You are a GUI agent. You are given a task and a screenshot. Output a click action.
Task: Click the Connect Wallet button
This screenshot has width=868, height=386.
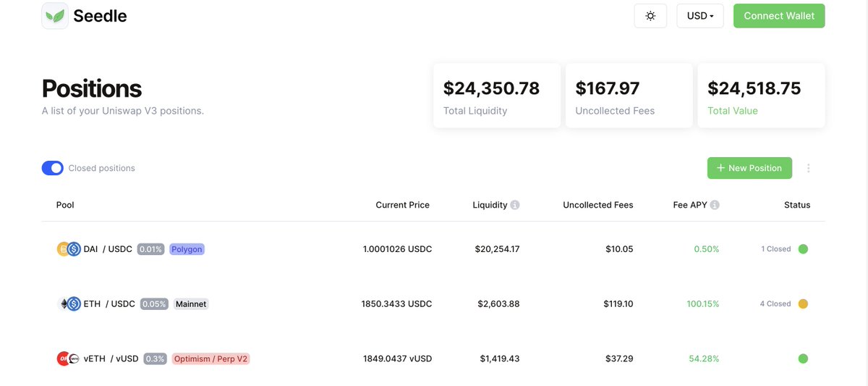(x=779, y=16)
